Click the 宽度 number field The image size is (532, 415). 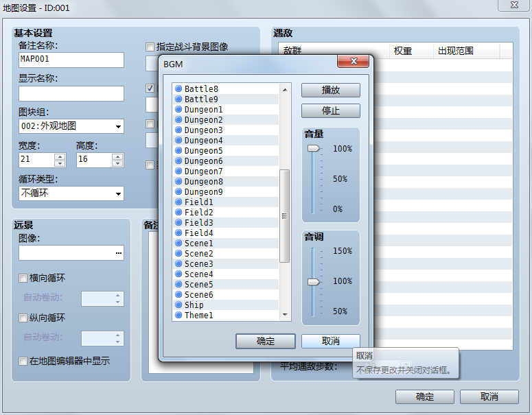coord(36,160)
